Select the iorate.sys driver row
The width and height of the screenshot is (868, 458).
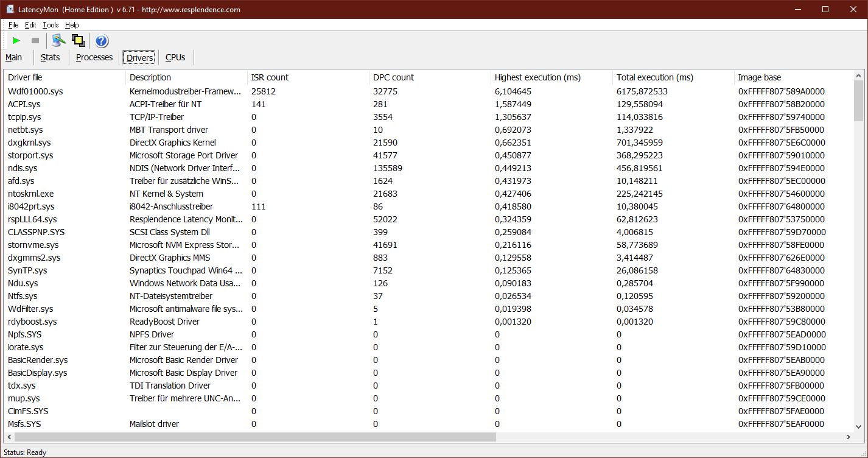[x=429, y=347]
